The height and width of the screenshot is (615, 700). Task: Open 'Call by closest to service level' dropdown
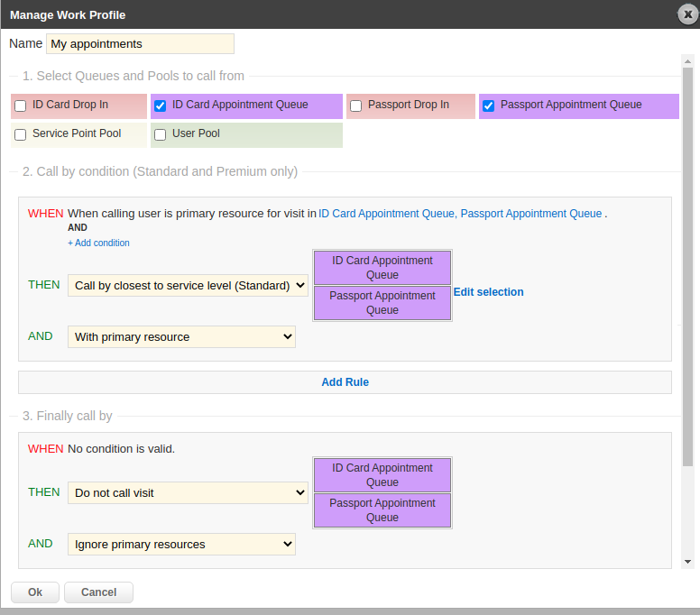coord(188,286)
